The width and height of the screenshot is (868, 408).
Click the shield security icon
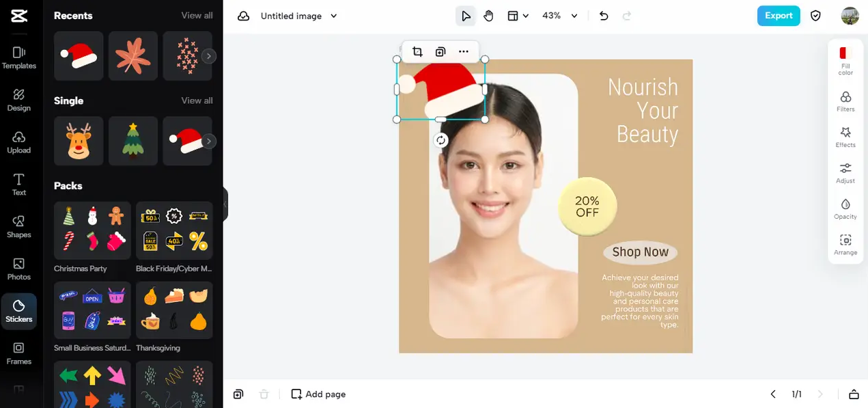[815, 16]
